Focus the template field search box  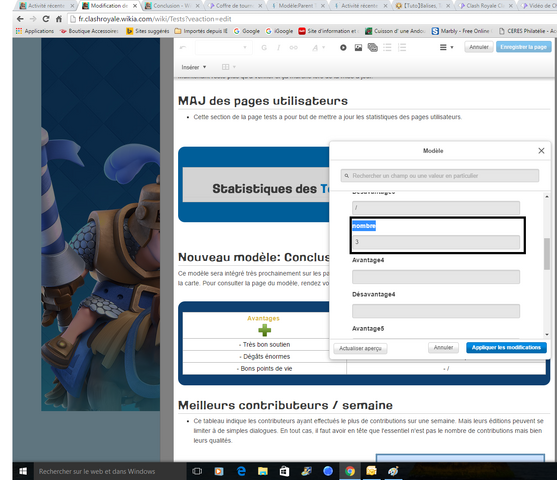(440, 176)
